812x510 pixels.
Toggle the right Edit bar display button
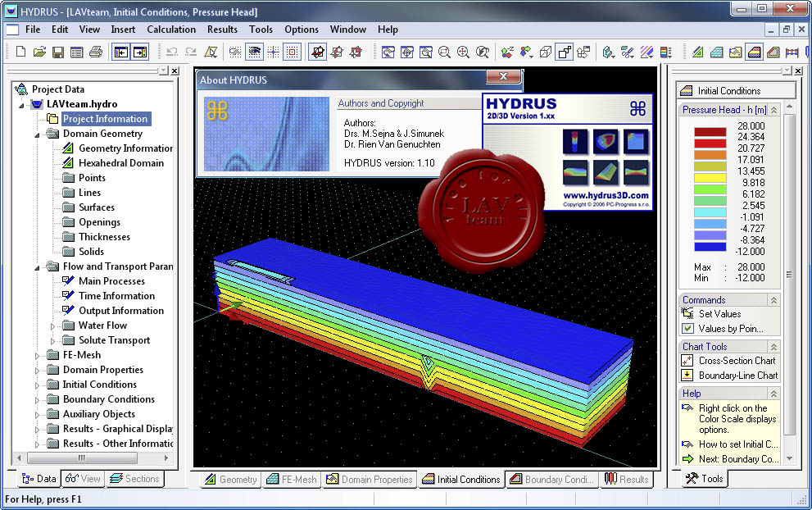click(x=140, y=52)
